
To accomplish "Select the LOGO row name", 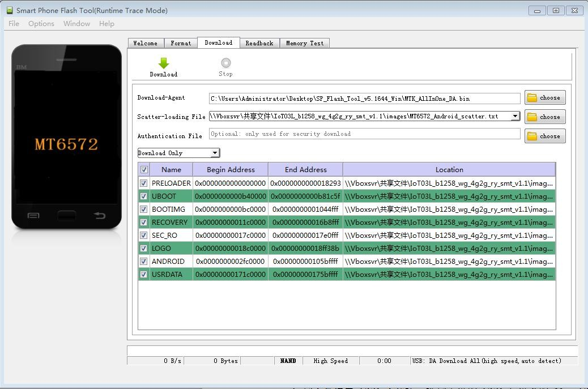I will coord(161,248).
